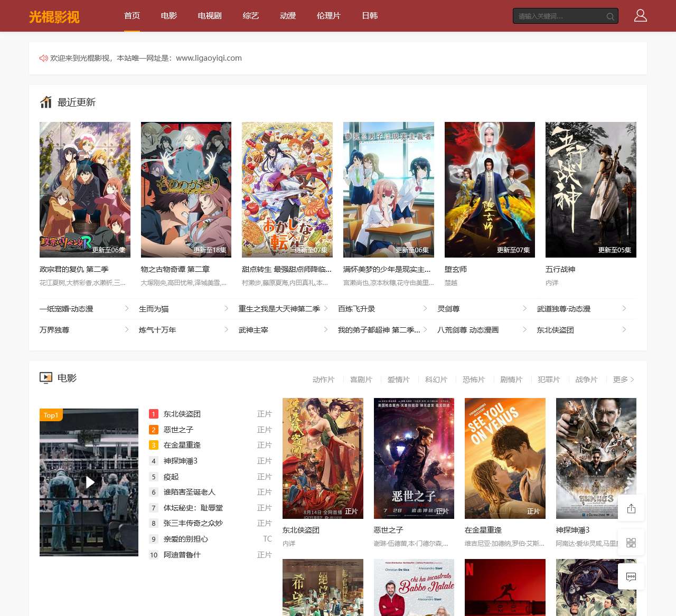Click the chevron beside 万界独尊
The width and height of the screenshot is (676, 616).
127,329
